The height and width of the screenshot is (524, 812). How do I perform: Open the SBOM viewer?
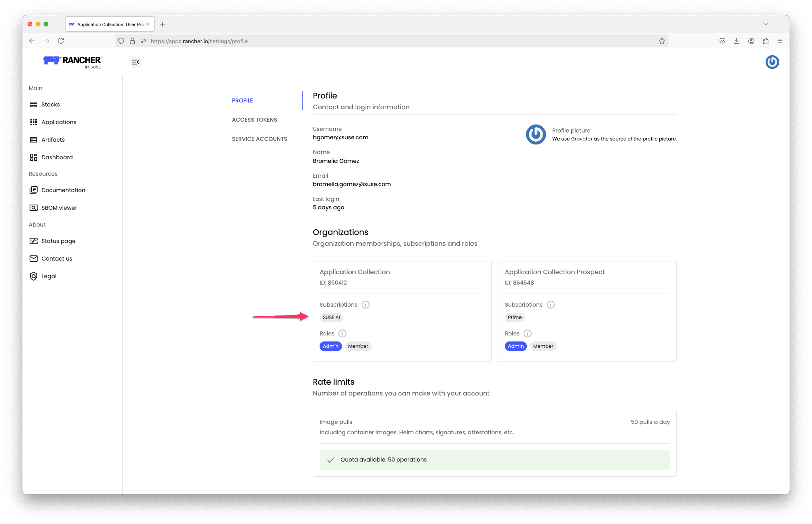coord(59,208)
